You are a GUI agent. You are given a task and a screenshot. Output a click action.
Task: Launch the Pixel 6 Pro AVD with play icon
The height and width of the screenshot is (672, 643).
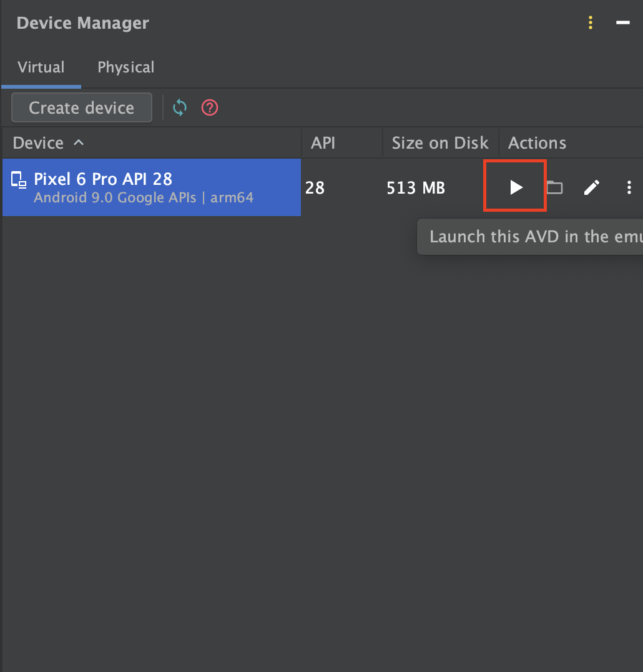point(516,187)
